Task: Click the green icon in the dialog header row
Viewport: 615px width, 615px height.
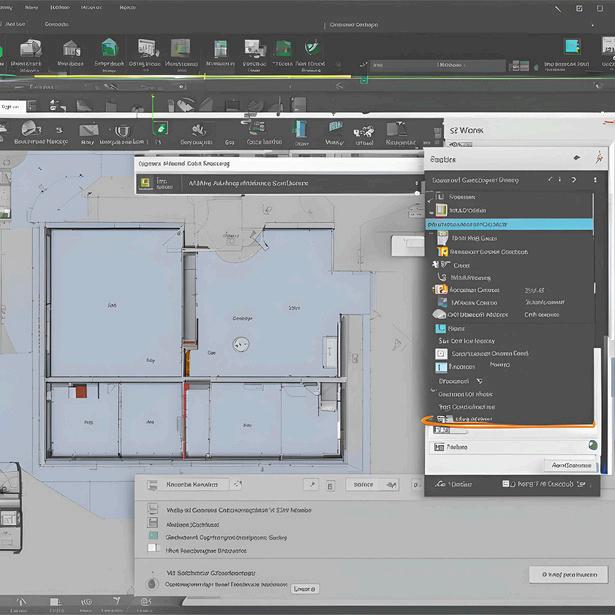Action: click(146, 184)
